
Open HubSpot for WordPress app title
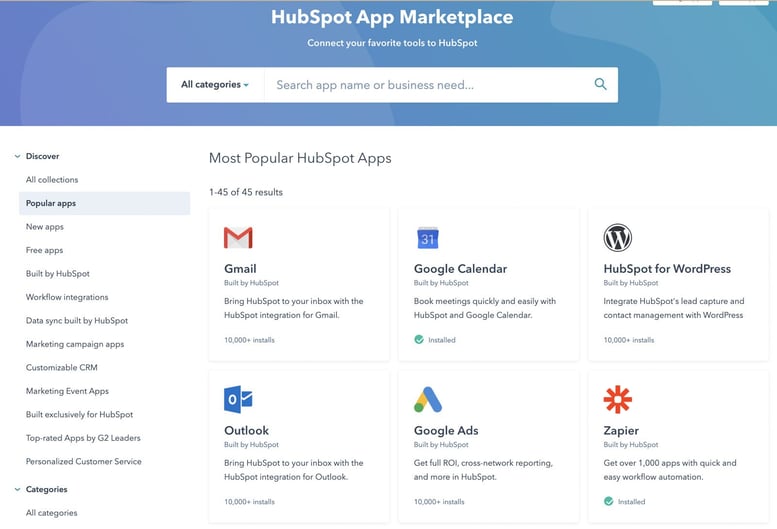point(667,269)
